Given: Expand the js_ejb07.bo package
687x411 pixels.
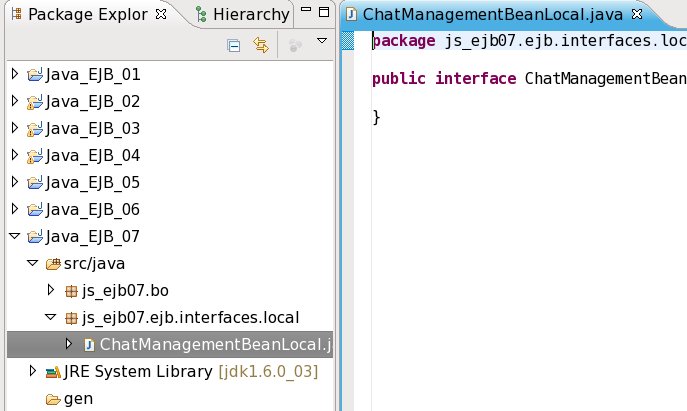Looking at the screenshot, I should (x=52, y=291).
